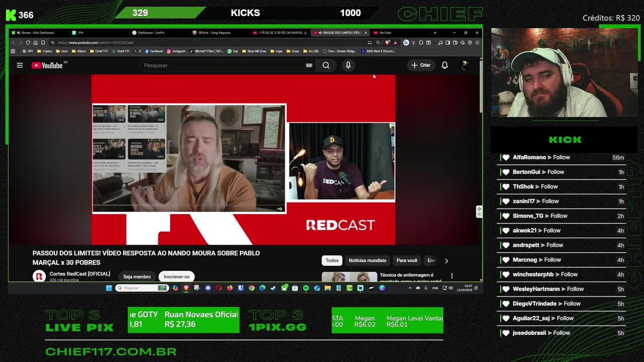
Task: Open the YouTube notifications bell
Action: (x=445, y=65)
